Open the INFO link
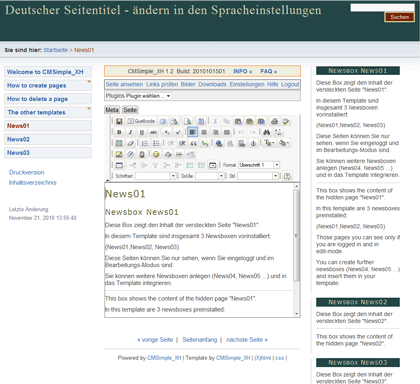The height and width of the screenshot is (384, 420). [x=242, y=71]
